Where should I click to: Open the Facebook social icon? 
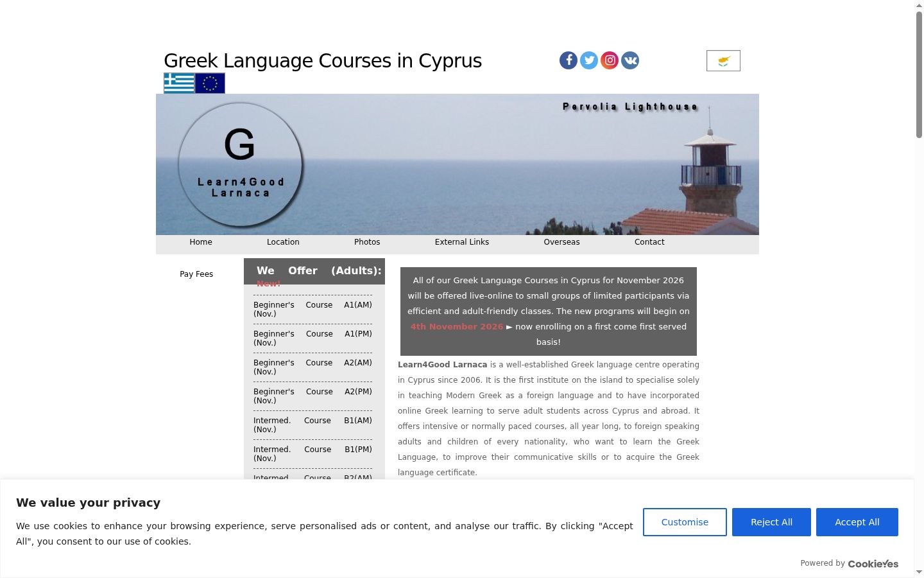(569, 60)
